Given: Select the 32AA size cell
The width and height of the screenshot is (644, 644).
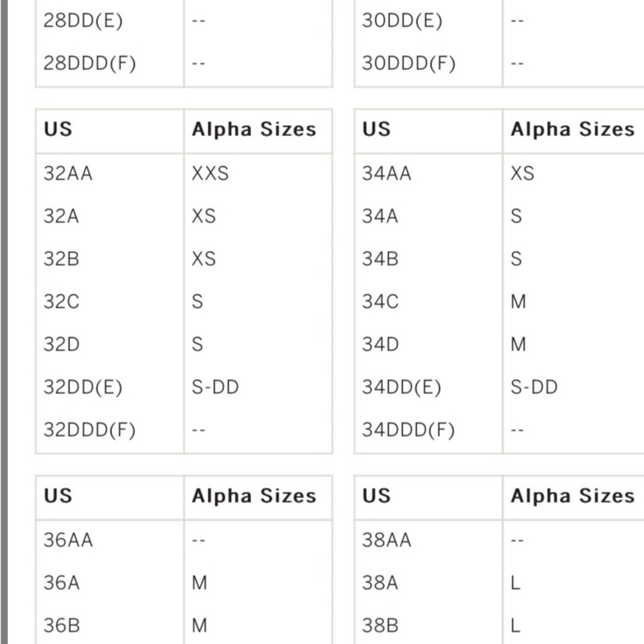Looking at the screenshot, I should click(68, 173).
